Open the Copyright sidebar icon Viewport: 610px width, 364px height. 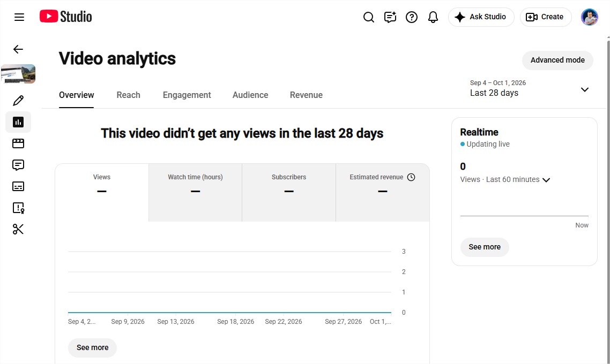(x=18, y=208)
